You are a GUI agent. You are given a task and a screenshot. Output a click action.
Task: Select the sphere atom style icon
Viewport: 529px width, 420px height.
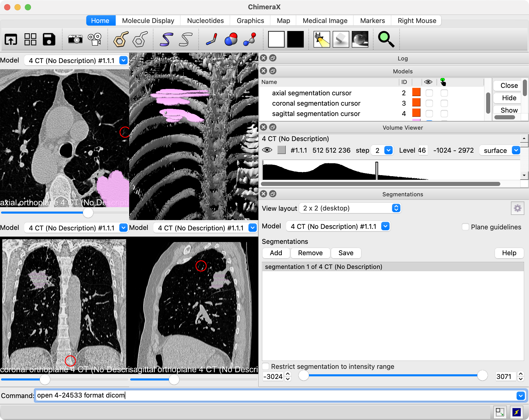231,39
